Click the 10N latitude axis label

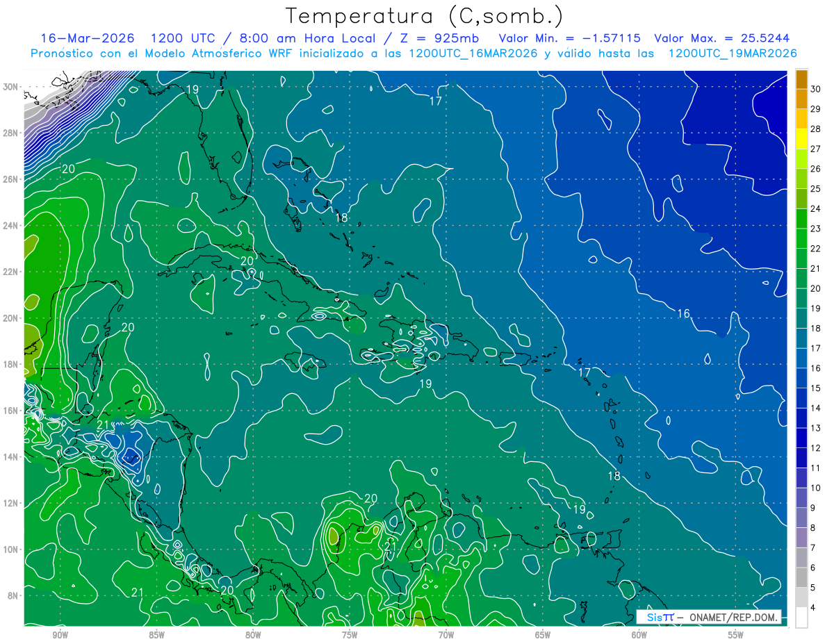pos(10,550)
